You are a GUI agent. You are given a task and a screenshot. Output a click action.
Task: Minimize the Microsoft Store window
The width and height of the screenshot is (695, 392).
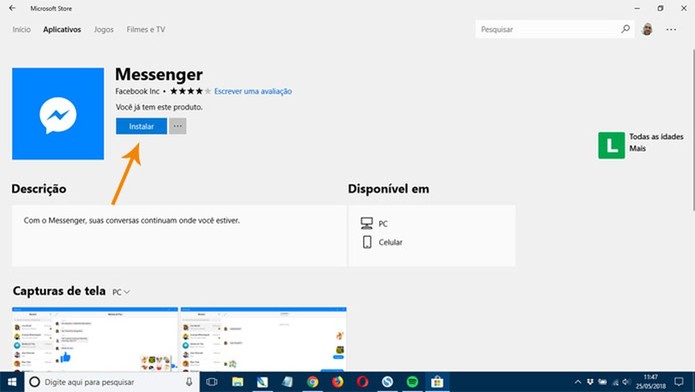pyautogui.click(x=637, y=8)
